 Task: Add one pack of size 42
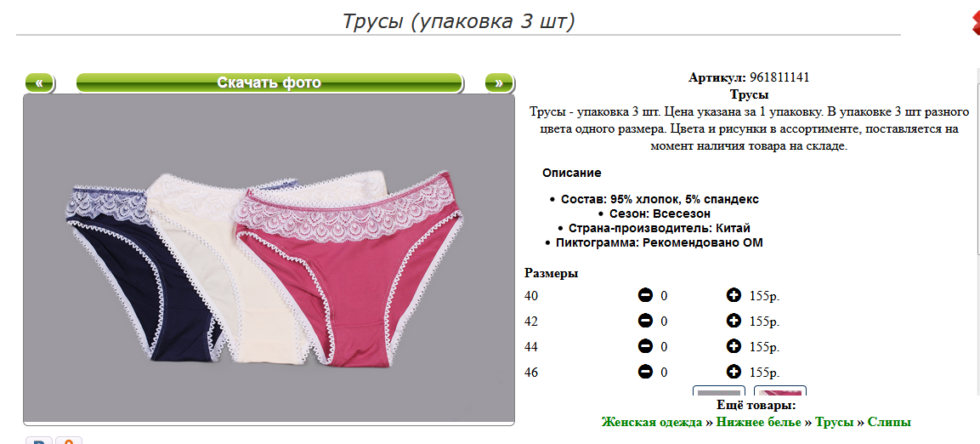click(x=734, y=321)
